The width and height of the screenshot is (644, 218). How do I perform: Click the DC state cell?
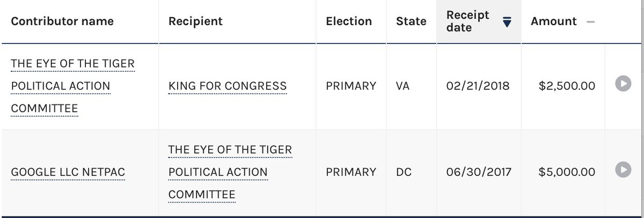[x=411, y=172]
